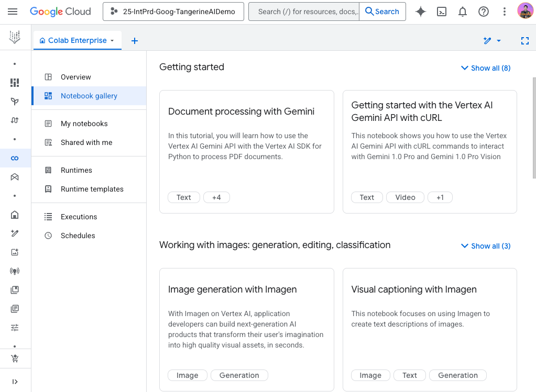The width and height of the screenshot is (536, 392).
Task: Click the +1 tags chip
Action: (x=440, y=197)
